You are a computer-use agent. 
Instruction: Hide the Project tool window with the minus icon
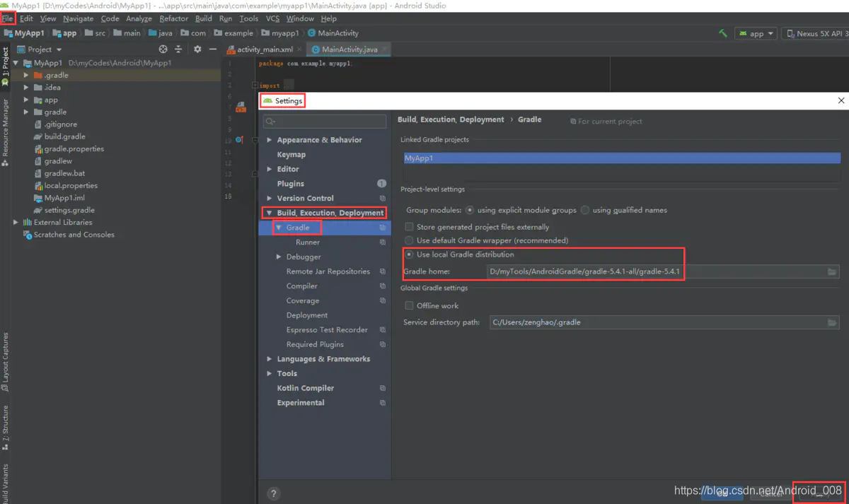pyautogui.click(x=212, y=49)
